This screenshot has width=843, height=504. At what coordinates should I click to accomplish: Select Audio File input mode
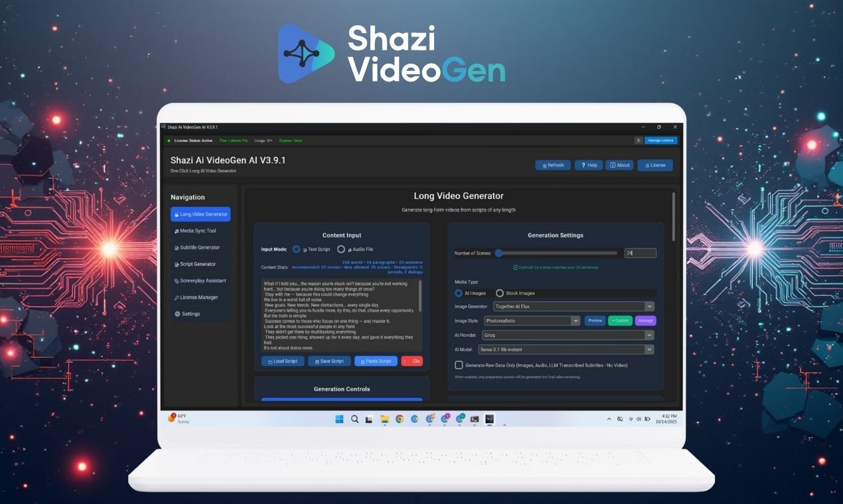tap(342, 249)
